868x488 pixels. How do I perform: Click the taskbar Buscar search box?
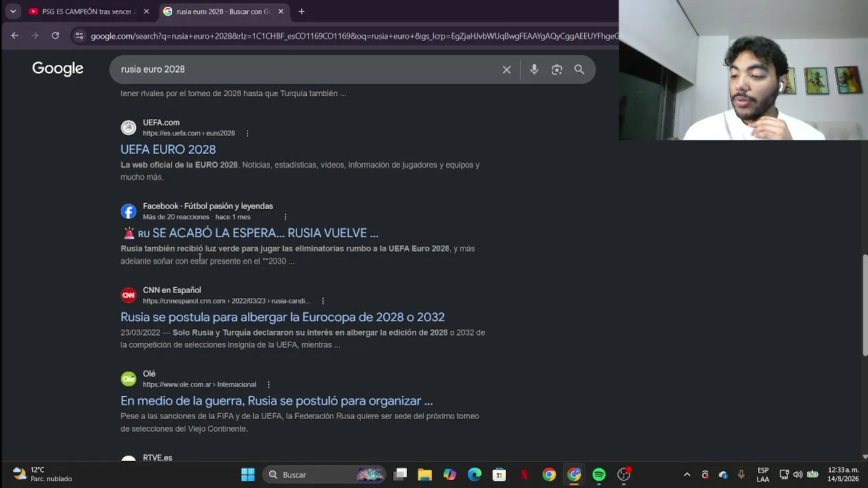pyautogui.click(x=324, y=474)
